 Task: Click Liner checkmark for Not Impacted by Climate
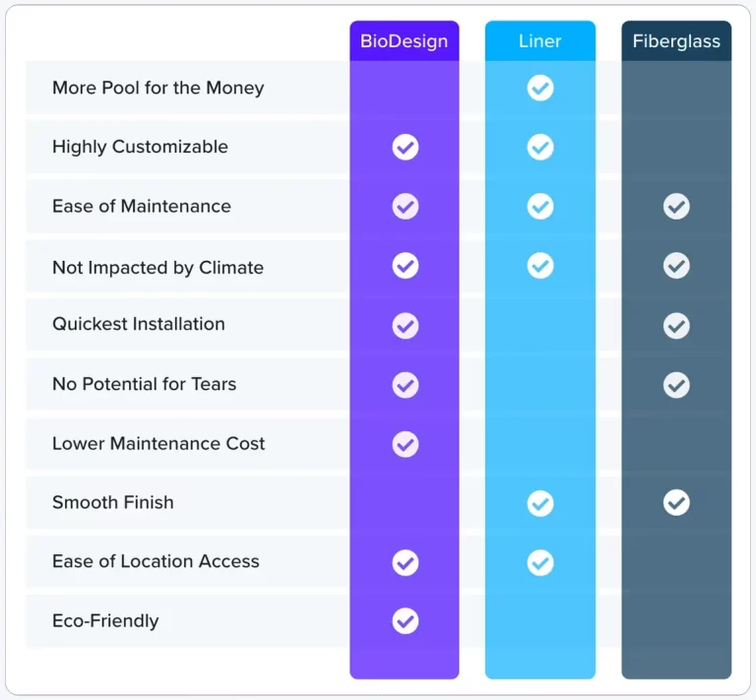point(540,266)
